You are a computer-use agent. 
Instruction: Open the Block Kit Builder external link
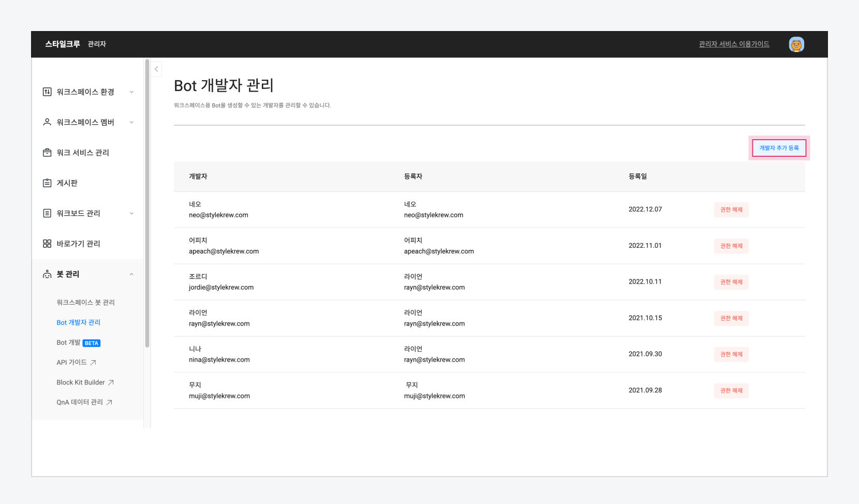click(85, 382)
